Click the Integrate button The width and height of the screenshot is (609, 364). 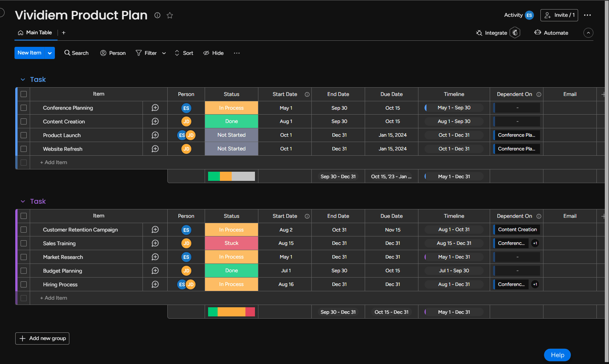(x=492, y=33)
